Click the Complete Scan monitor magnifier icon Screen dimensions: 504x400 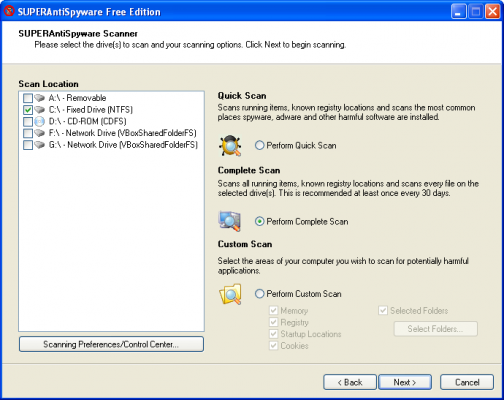(x=230, y=221)
